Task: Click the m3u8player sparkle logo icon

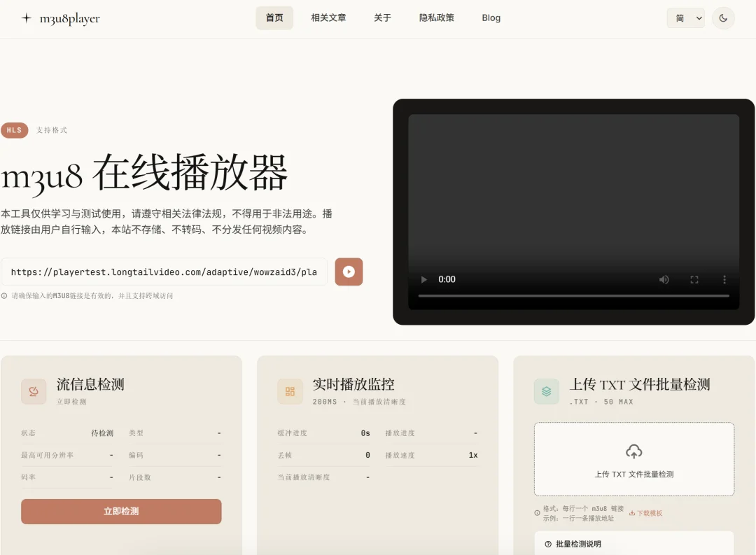Action: coord(27,17)
